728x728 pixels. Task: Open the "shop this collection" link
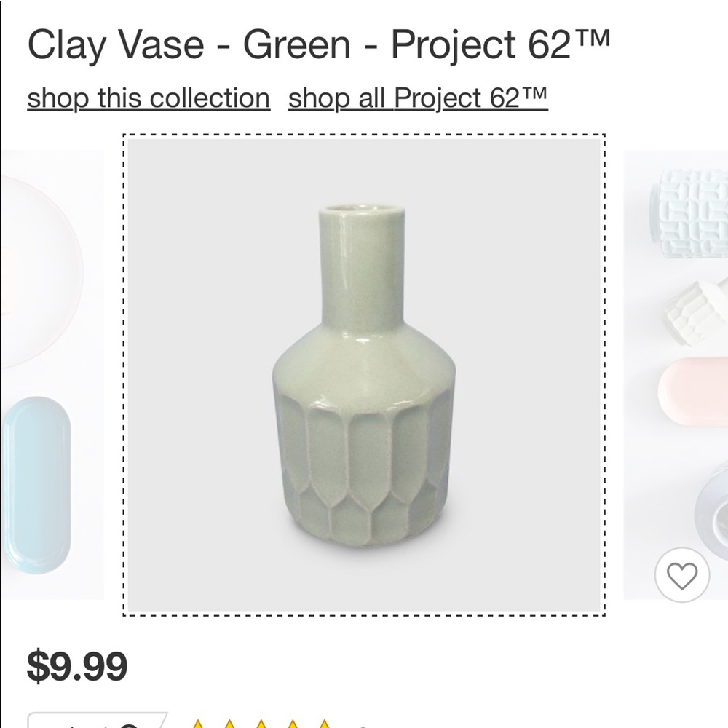pos(149,98)
